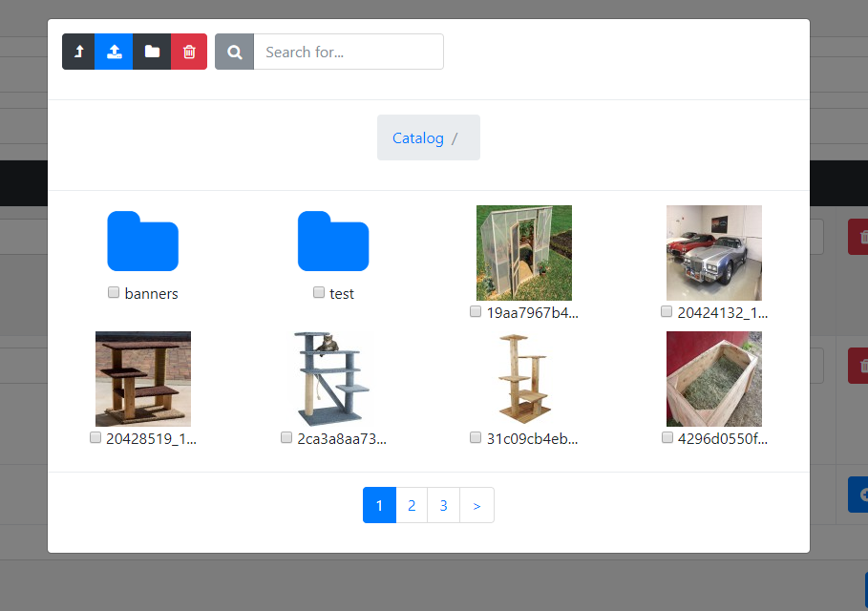Click the 20428519_1... file name
Image resolution: width=868 pixels, height=611 pixels.
tap(151, 439)
